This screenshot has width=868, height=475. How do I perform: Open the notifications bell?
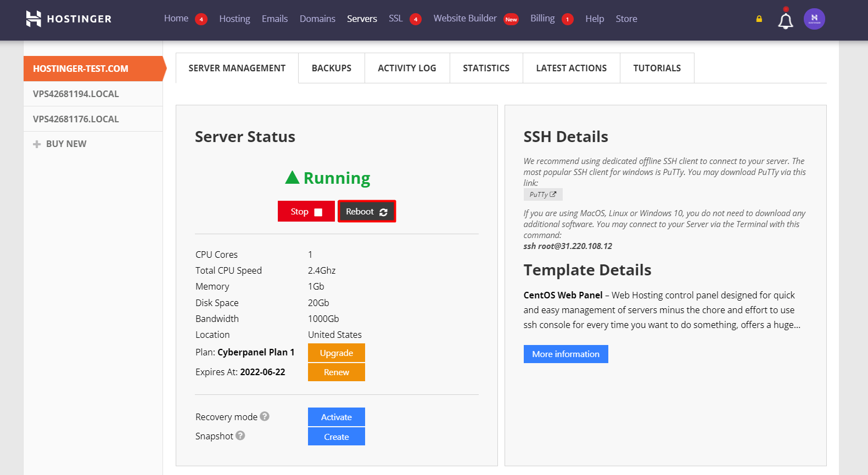point(786,19)
